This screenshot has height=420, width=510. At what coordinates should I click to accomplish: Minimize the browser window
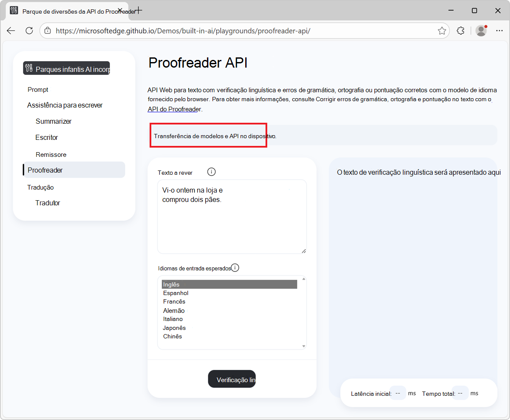click(451, 11)
